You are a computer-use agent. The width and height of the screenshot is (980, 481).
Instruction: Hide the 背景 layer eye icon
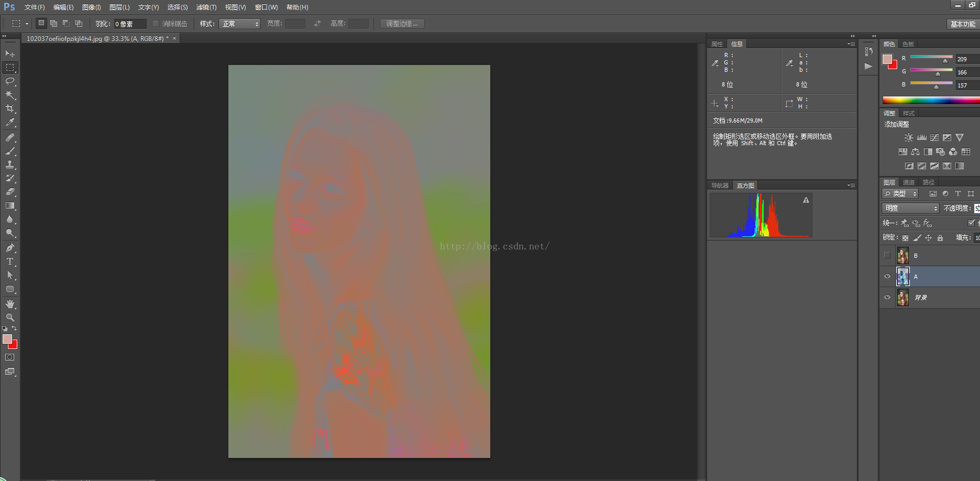click(x=887, y=297)
